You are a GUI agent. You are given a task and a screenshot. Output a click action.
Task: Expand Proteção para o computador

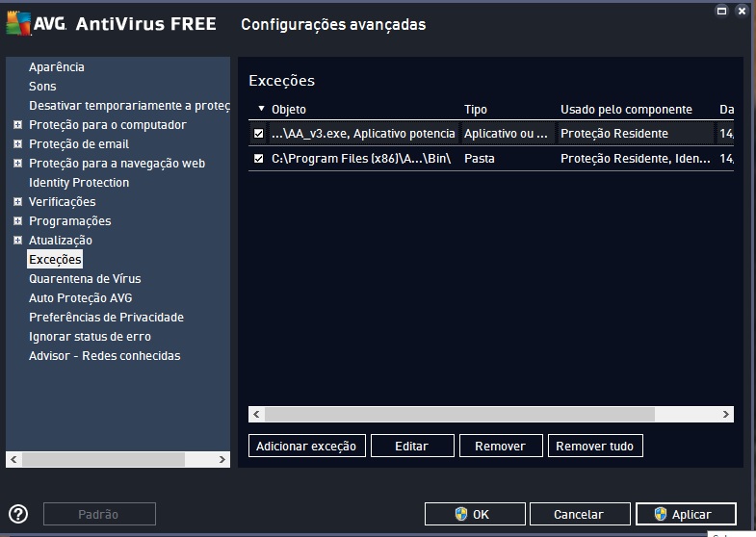point(18,125)
